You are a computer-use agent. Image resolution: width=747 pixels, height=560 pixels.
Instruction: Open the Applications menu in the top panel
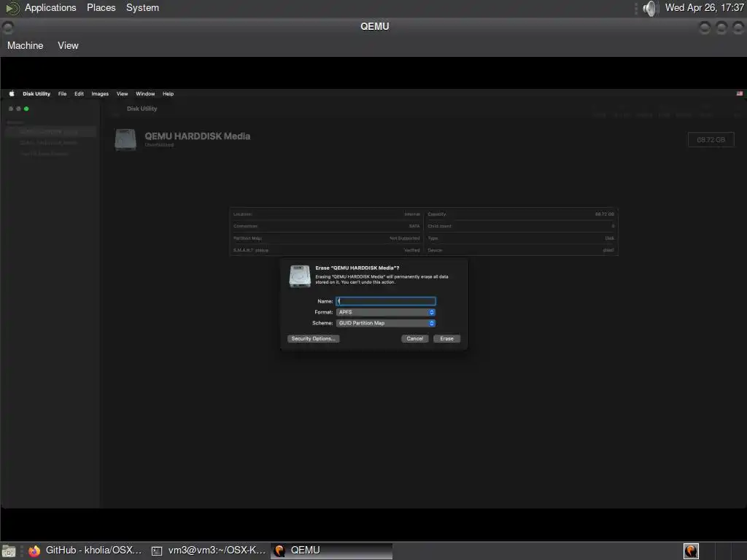pos(50,7)
